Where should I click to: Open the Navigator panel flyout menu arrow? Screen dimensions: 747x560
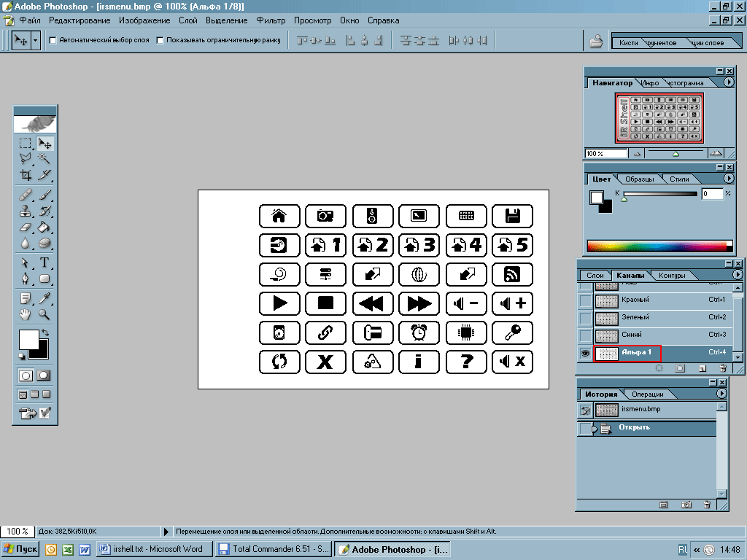pos(729,82)
